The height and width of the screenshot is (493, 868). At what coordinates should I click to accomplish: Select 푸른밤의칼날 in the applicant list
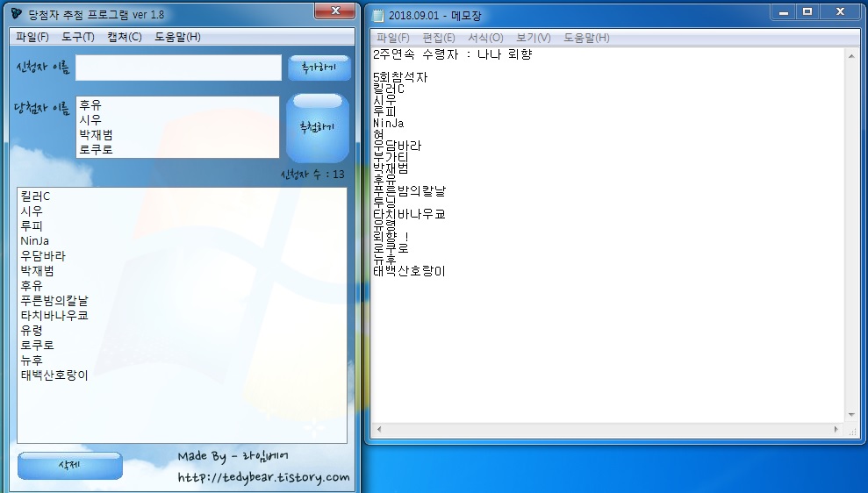tap(54, 301)
